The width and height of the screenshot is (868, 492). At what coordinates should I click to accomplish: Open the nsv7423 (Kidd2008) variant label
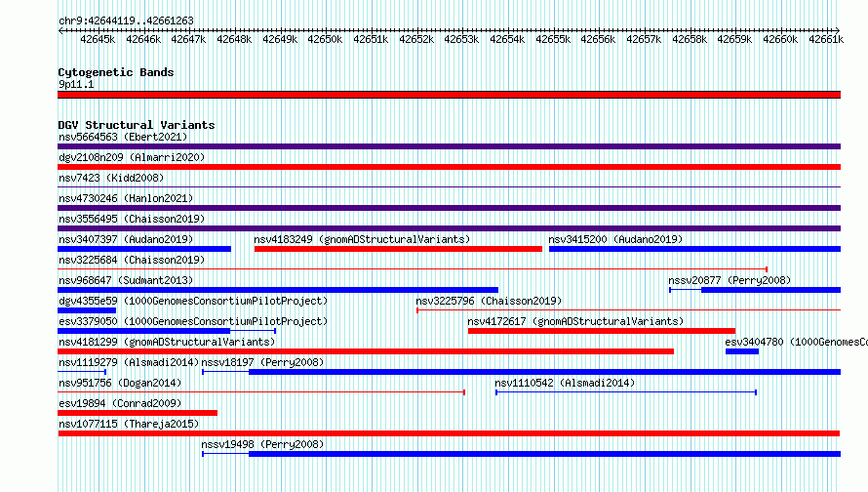coord(111,178)
